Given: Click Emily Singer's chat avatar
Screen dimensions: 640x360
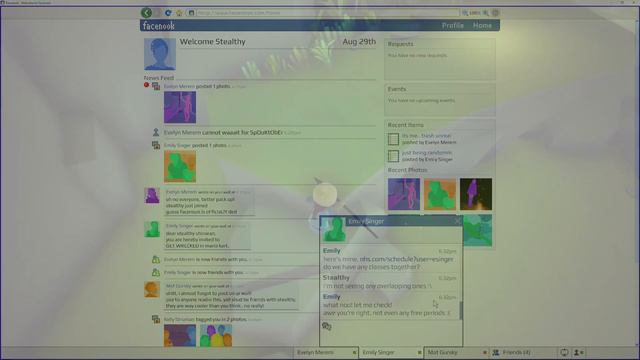Looking at the screenshot, I should (x=334, y=229).
